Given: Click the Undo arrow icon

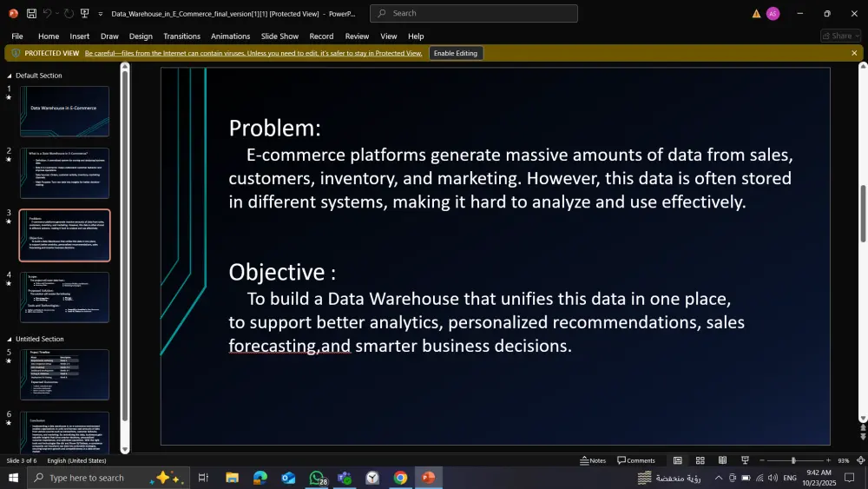Looking at the screenshot, I should point(48,13).
